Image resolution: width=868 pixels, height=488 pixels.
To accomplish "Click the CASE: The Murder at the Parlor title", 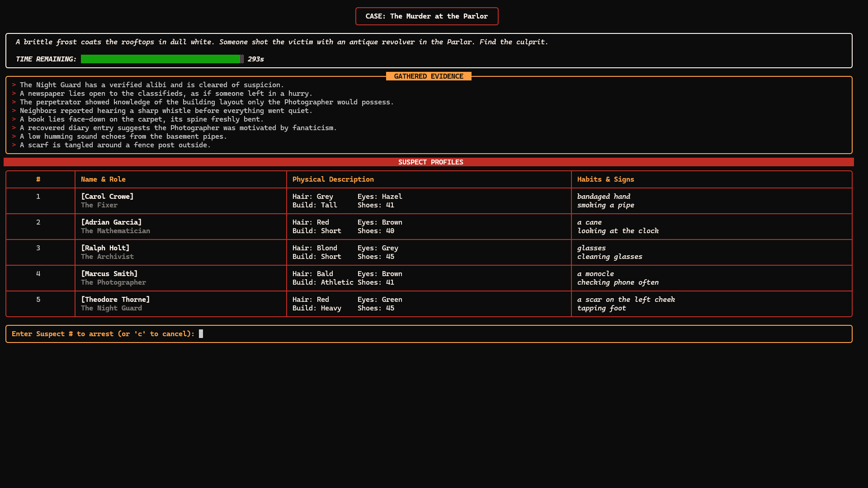I will coord(426,16).
